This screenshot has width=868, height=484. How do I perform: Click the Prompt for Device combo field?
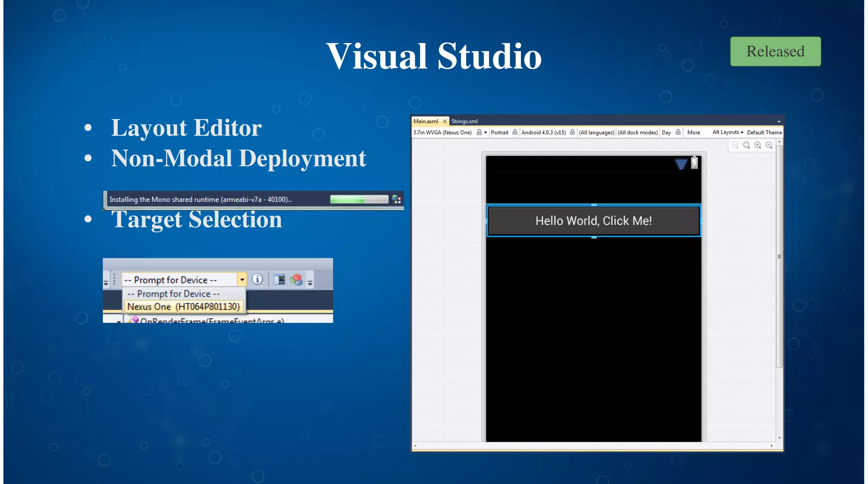(x=179, y=280)
